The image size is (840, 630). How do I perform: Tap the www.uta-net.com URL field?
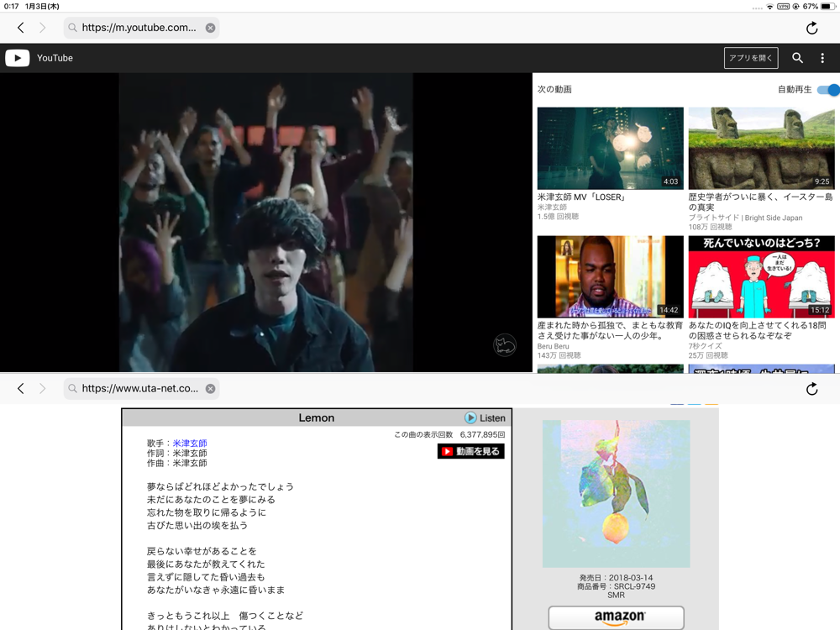click(139, 388)
